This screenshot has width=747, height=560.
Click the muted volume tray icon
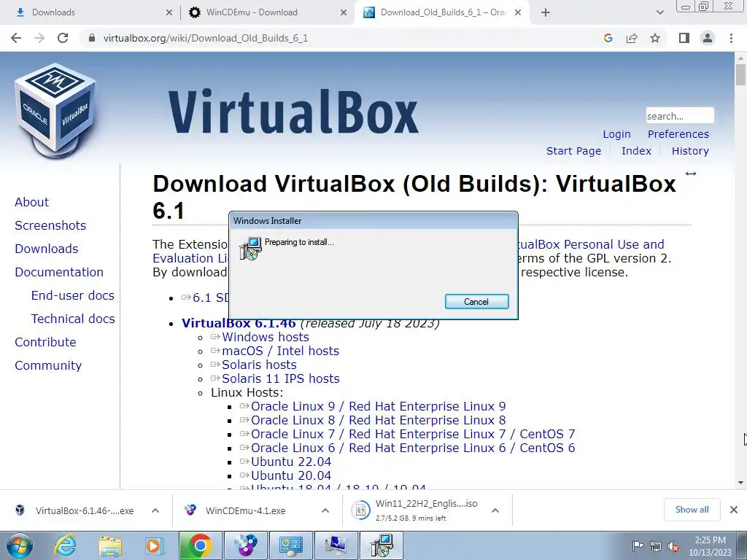(673, 546)
